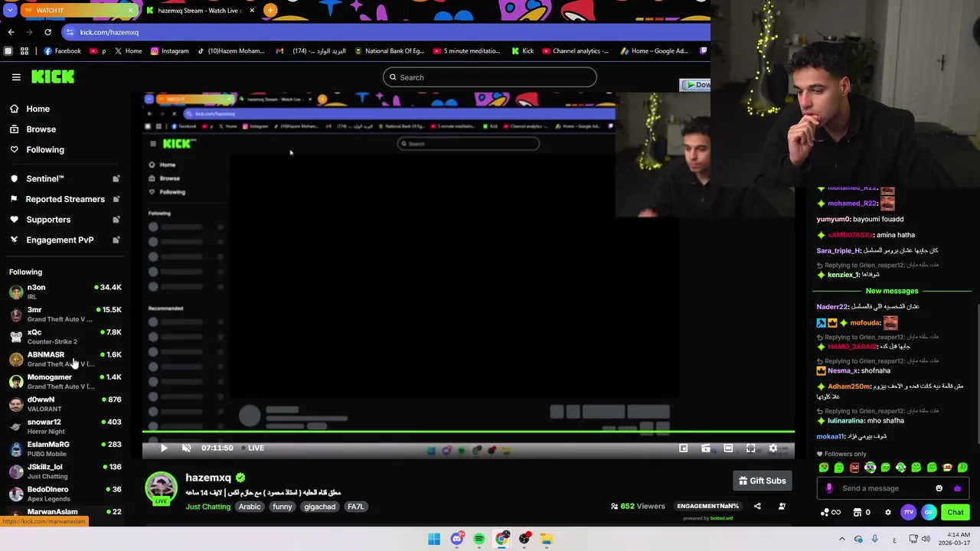Click the external-link icon beside Engagement PvP

116,240
